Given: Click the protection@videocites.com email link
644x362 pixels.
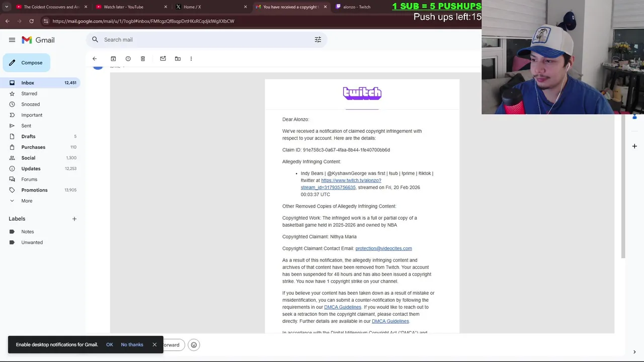Looking at the screenshot, I should pos(383,248).
